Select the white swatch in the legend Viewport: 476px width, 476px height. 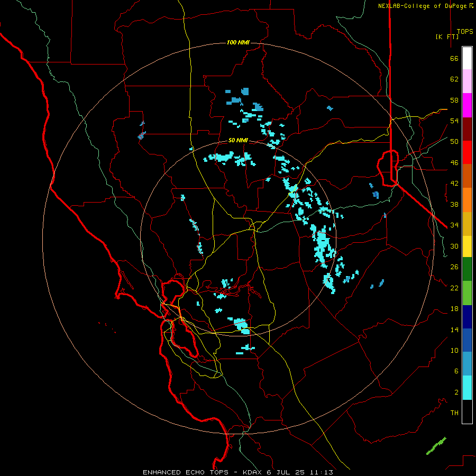coord(467,58)
